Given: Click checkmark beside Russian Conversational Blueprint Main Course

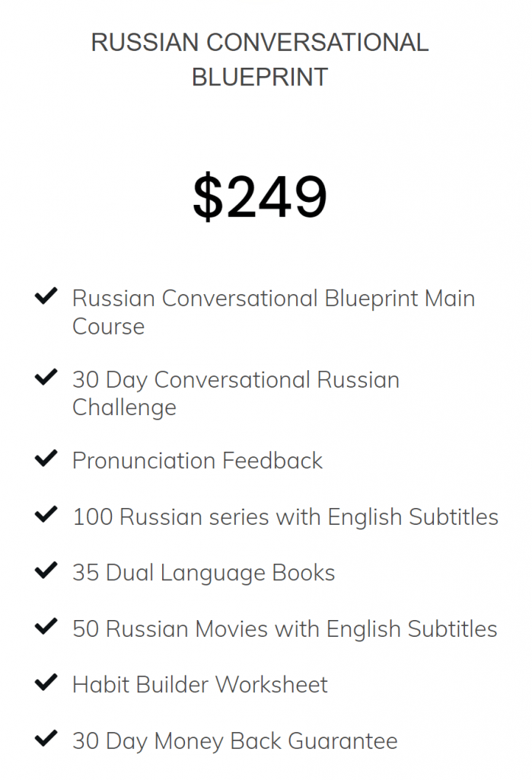Looking at the screenshot, I should 46,296.
